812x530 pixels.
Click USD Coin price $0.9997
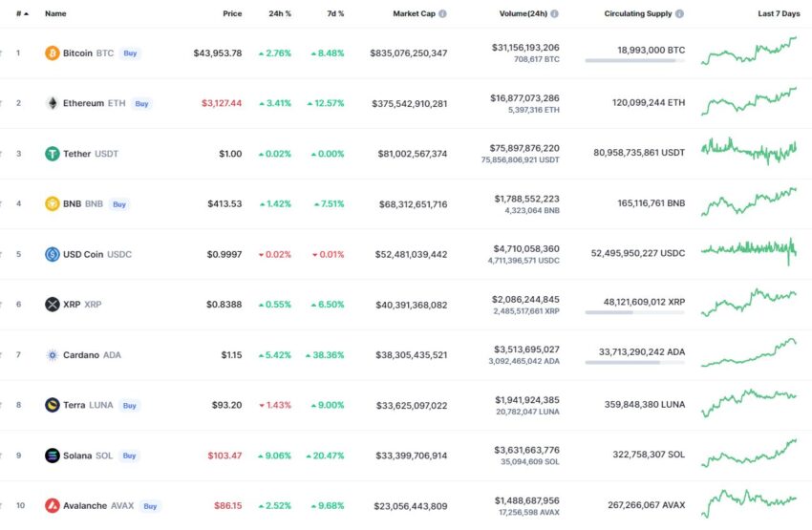point(224,254)
